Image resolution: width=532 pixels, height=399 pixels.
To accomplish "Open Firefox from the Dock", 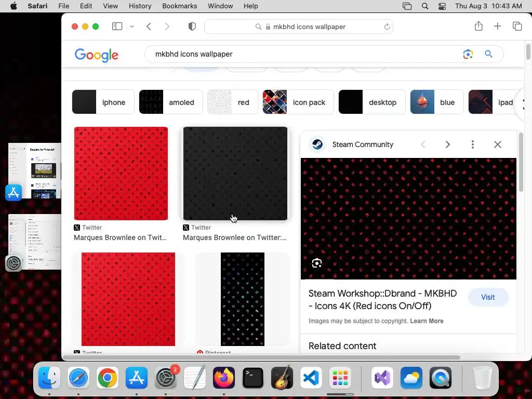I will click(224, 378).
